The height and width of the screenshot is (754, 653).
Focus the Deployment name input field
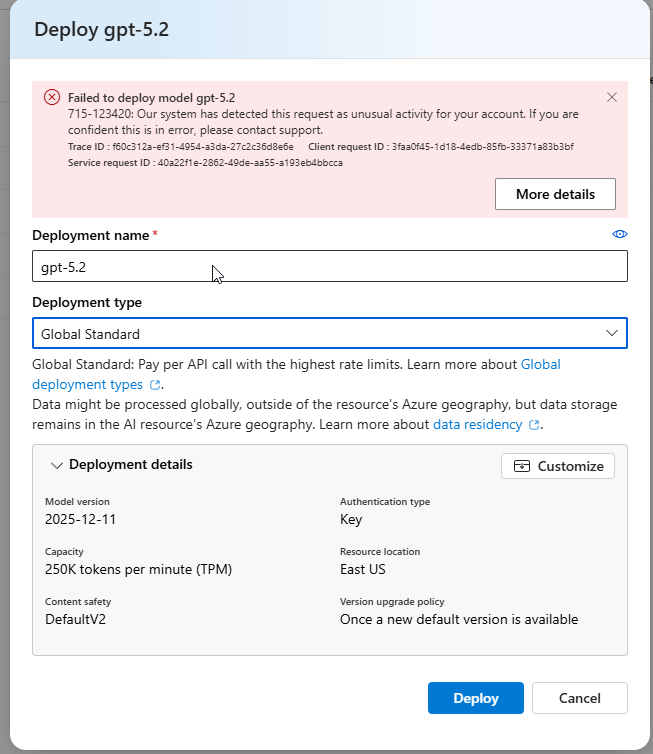coord(330,266)
